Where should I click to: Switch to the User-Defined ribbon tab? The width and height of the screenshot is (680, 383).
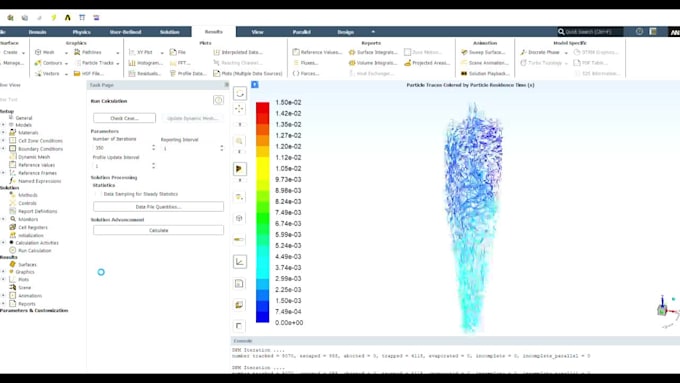coord(125,32)
